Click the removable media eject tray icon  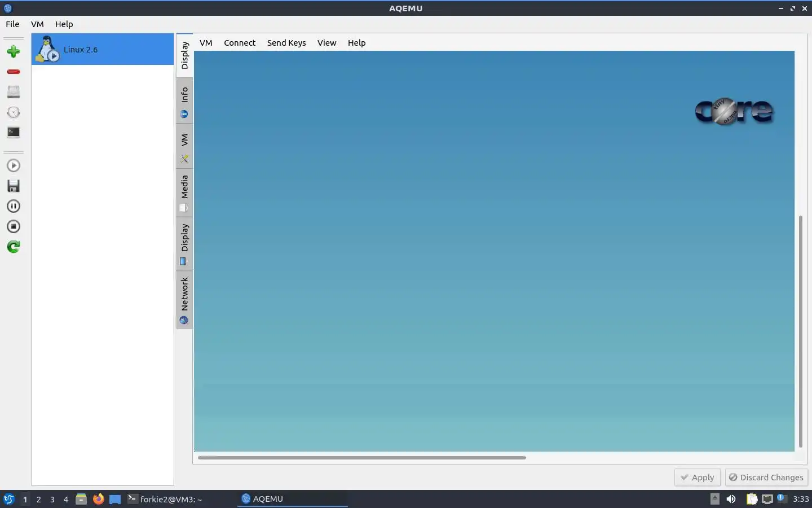pyautogui.click(x=715, y=498)
